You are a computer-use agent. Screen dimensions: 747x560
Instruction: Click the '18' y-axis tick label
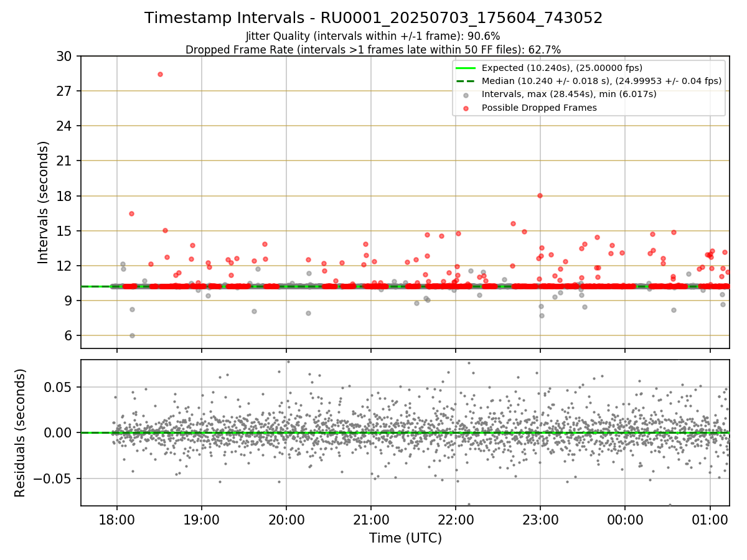click(65, 196)
